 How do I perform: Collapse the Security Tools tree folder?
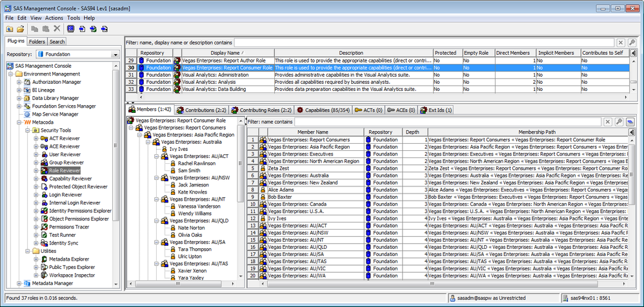[x=28, y=130]
